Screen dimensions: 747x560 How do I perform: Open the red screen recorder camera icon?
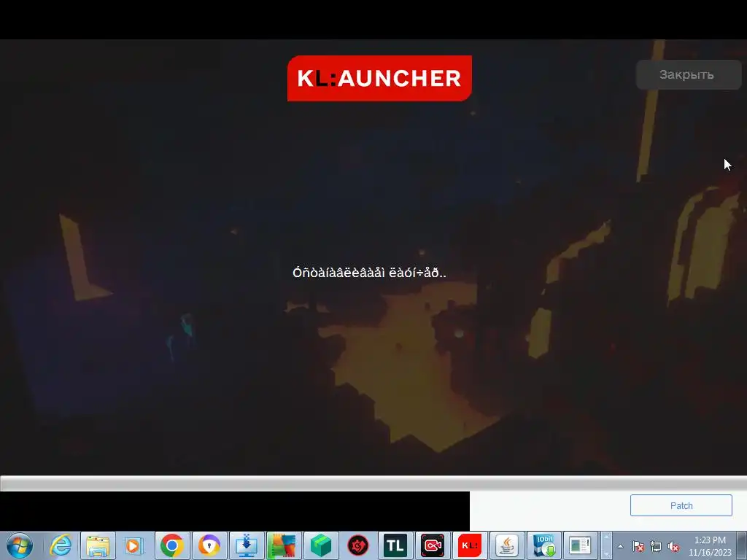coord(432,545)
